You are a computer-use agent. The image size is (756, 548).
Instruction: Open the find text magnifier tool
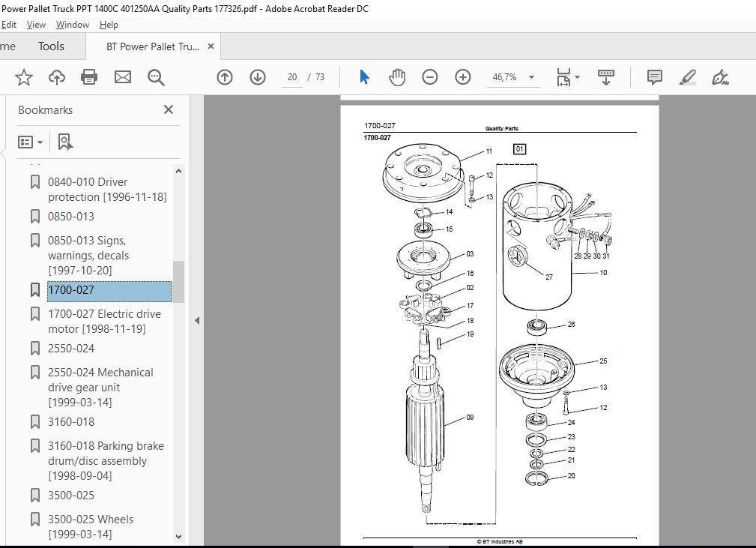[x=156, y=77]
